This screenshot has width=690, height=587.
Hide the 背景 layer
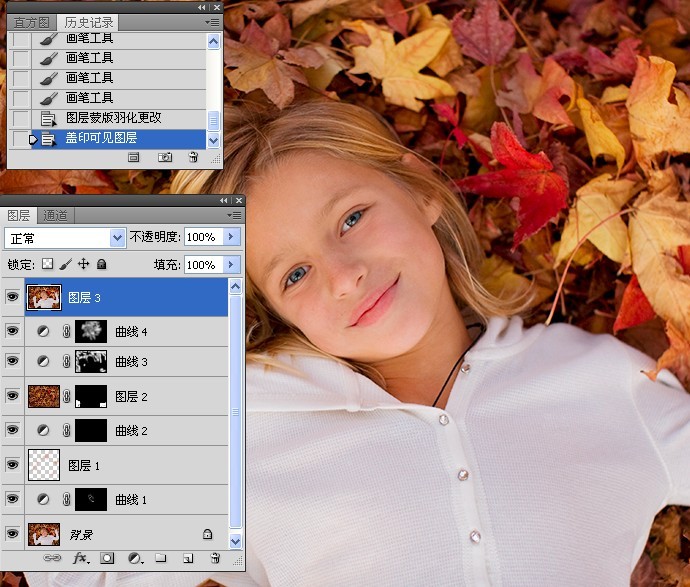pyautogui.click(x=12, y=533)
